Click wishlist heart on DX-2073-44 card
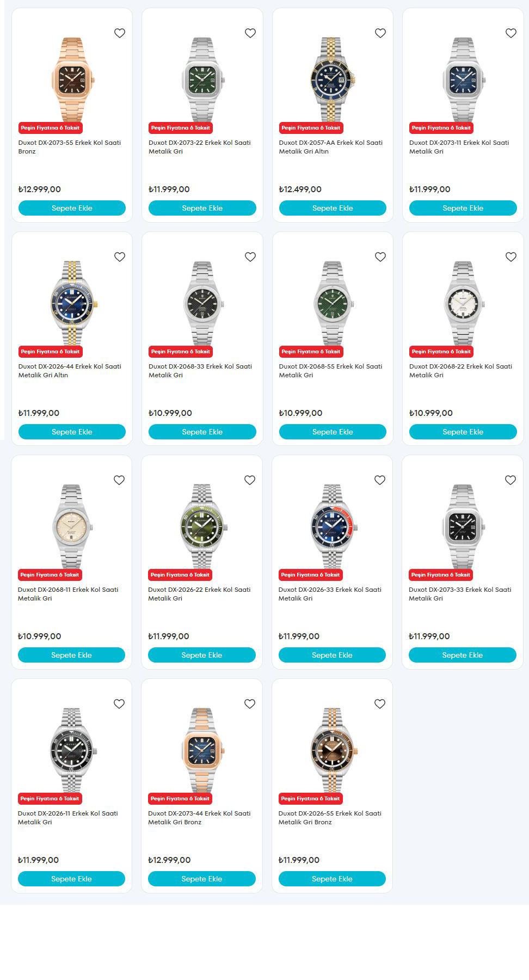The width and height of the screenshot is (529, 980). 250,704
